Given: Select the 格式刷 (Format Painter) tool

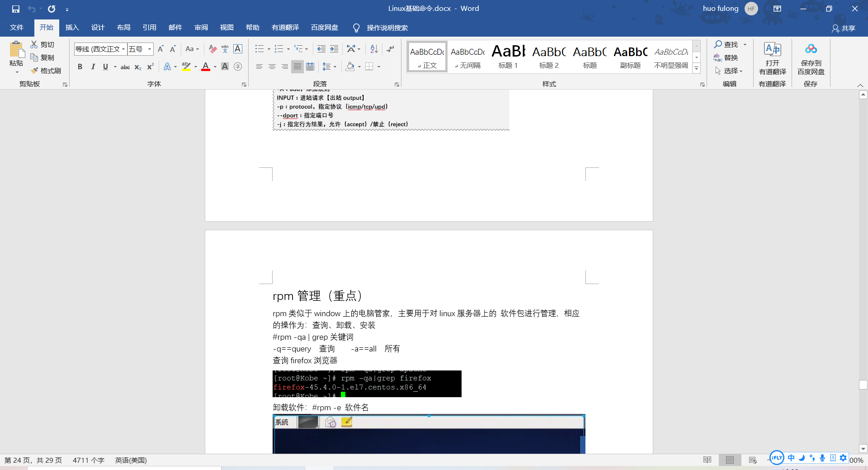Looking at the screenshot, I should [x=47, y=71].
